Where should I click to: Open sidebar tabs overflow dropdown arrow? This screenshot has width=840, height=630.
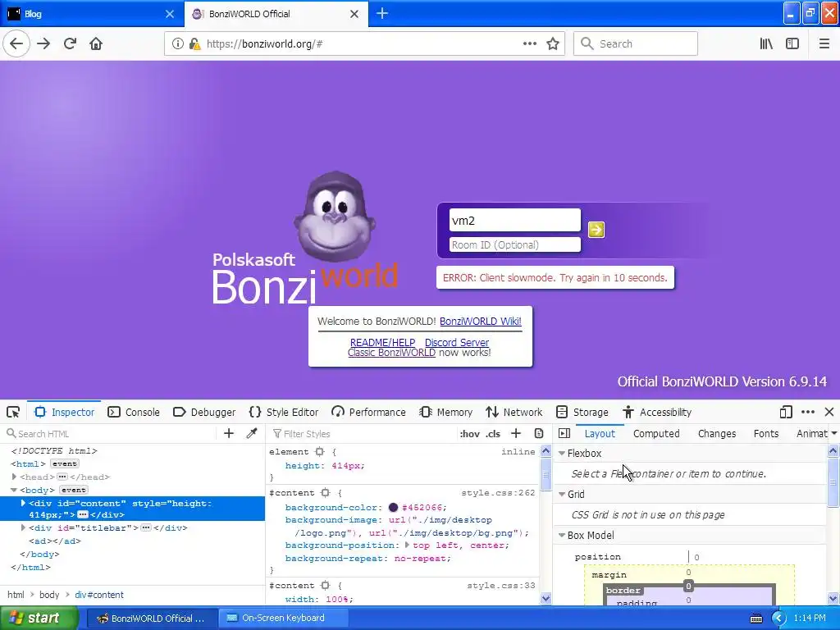[833, 433]
